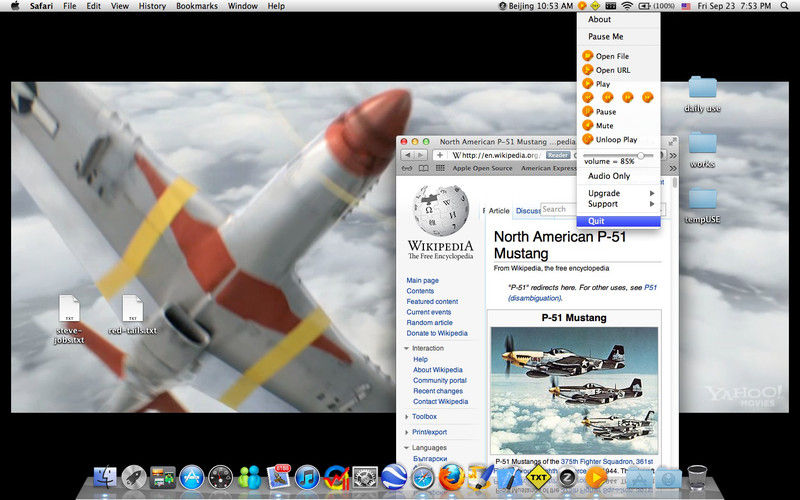This screenshot has width=800, height=500.
Task: Toggle Mute in player menu
Action: pos(618,126)
